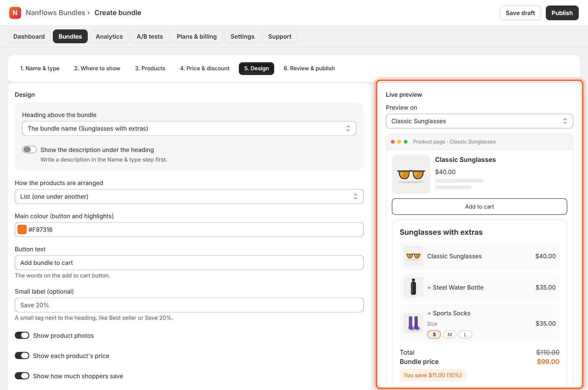The image size is (588, 390).
Task: Click the Steel Water Bottle thumbnail
Action: point(413,287)
